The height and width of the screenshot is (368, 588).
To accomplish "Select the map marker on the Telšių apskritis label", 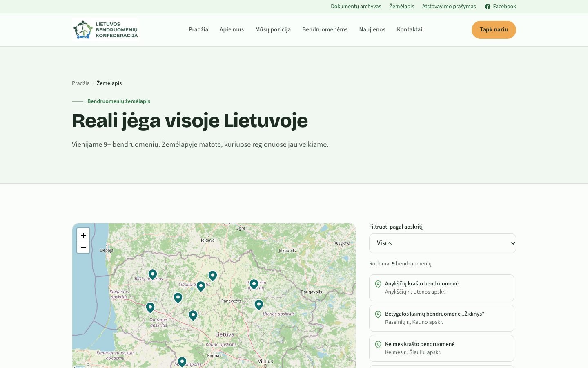I will pyautogui.click(x=153, y=274).
